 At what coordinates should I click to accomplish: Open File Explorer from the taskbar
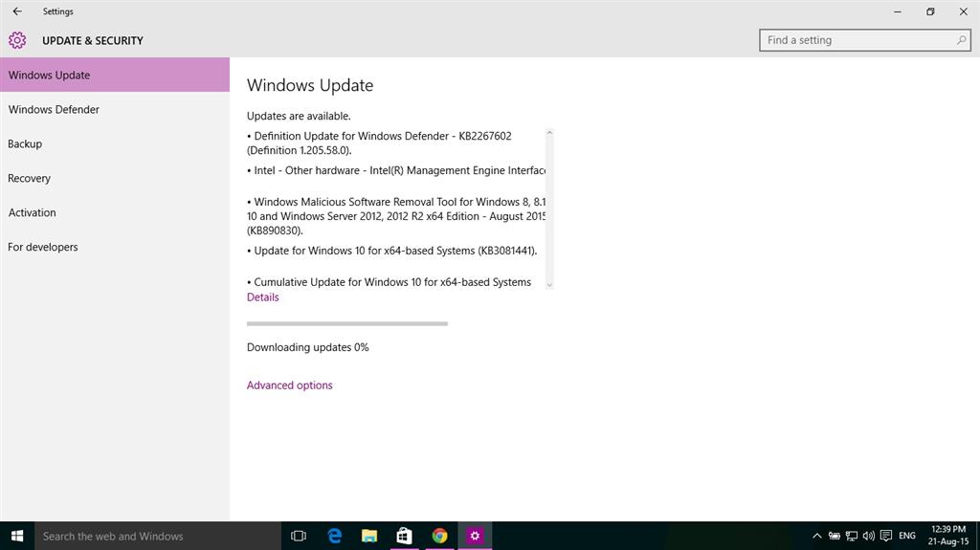pyautogui.click(x=369, y=536)
